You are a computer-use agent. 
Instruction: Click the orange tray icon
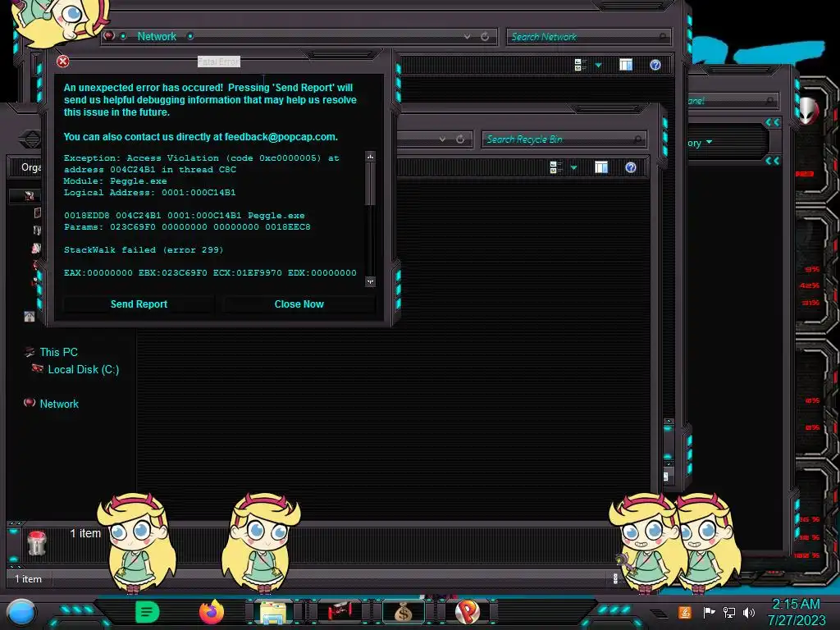coord(685,612)
